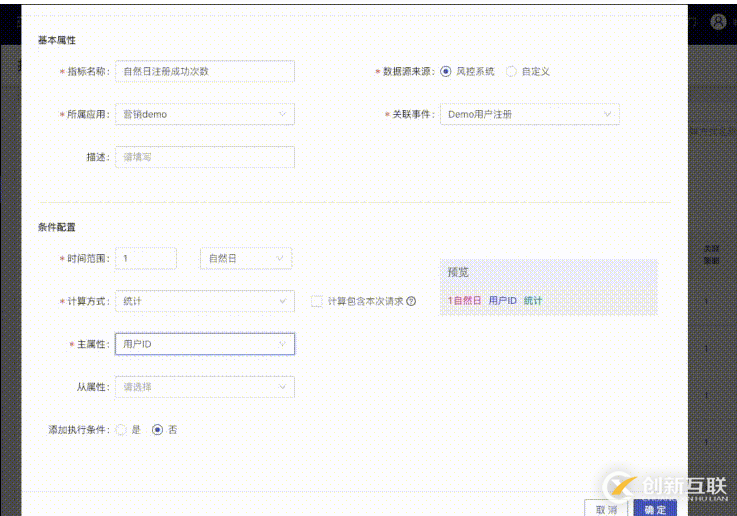737x516 pixels.
Task: Click the user avatar icon in header
Action: pos(718,21)
